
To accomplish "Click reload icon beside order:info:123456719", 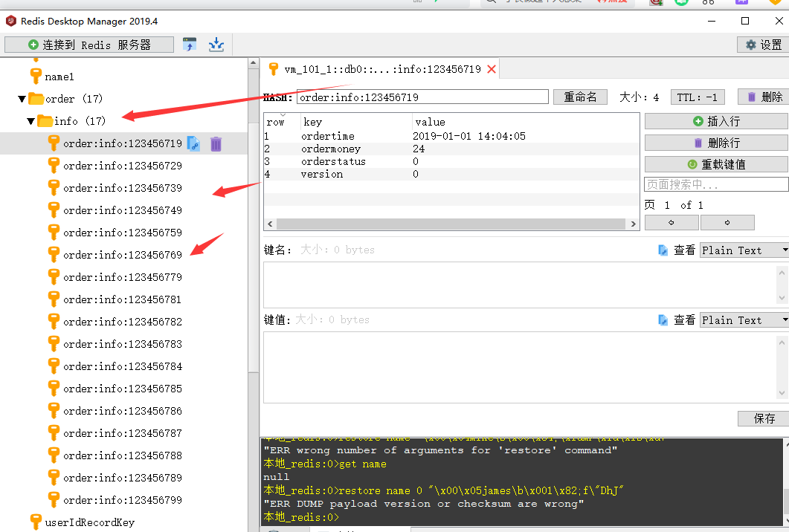I will pyautogui.click(x=194, y=144).
